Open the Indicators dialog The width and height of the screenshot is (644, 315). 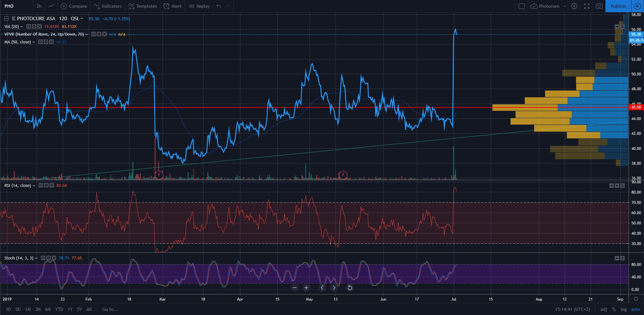point(107,6)
